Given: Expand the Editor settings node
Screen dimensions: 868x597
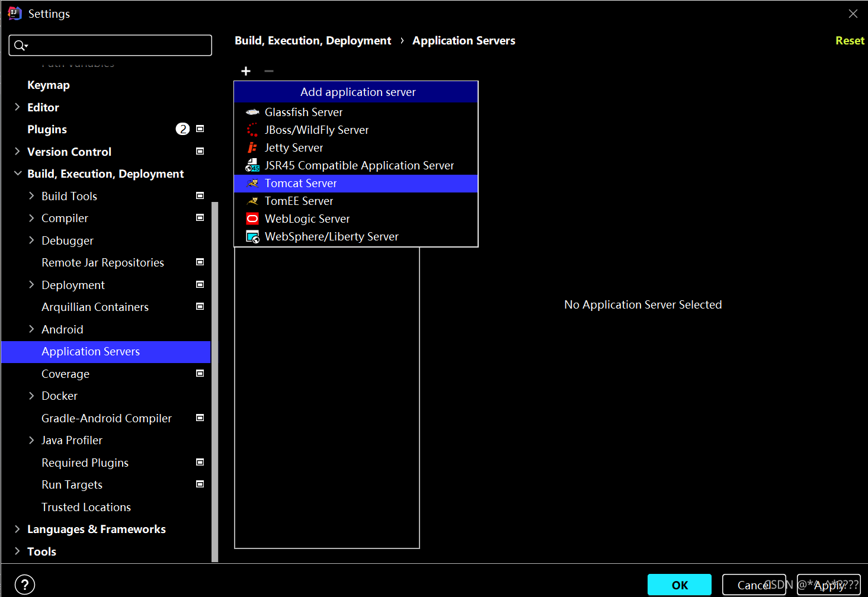Looking at the screenshot, I should pyautogui.click(x=17, y=107).
